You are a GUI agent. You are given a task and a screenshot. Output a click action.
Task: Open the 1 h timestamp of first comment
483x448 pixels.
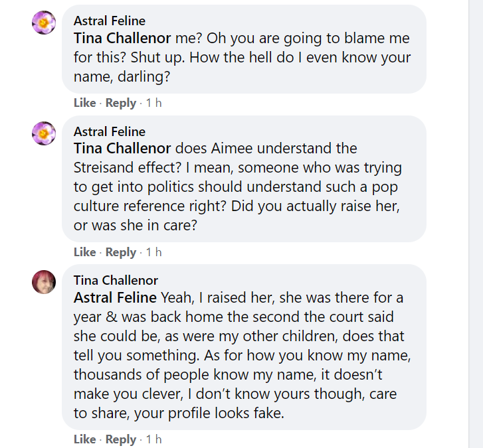[x=153, y=103]
